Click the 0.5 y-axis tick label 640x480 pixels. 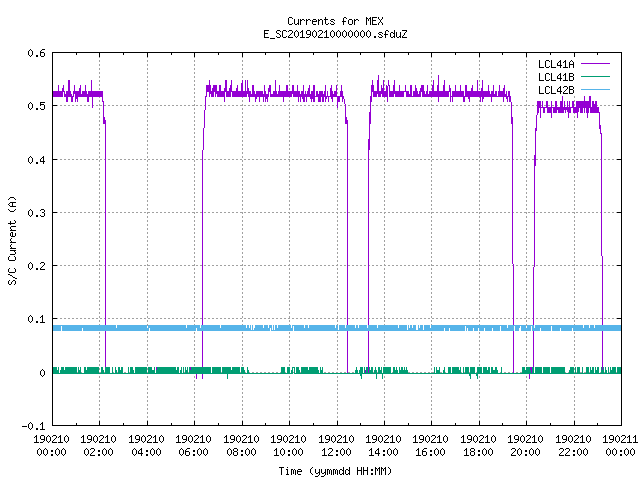click(x=36, y=106)
